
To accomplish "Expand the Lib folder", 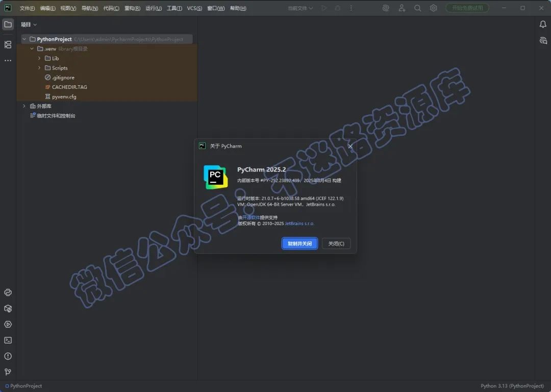I will (x=39, y=58).
